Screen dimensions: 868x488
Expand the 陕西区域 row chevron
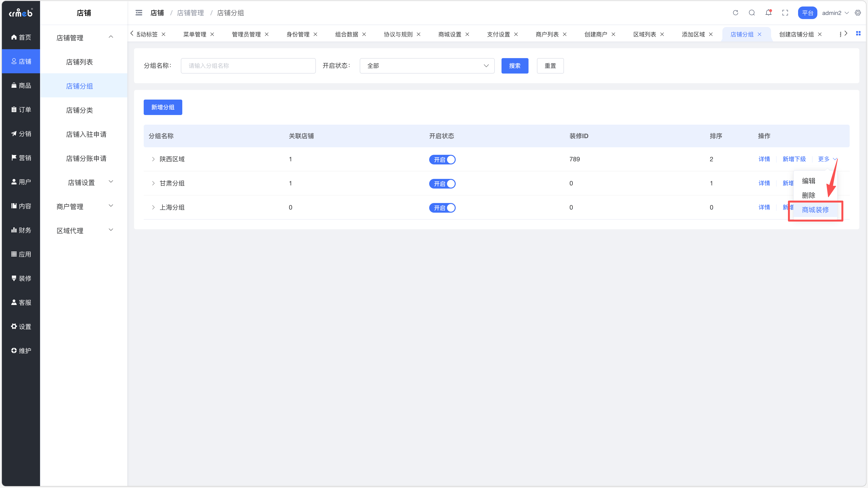click(x=153, y=159)
